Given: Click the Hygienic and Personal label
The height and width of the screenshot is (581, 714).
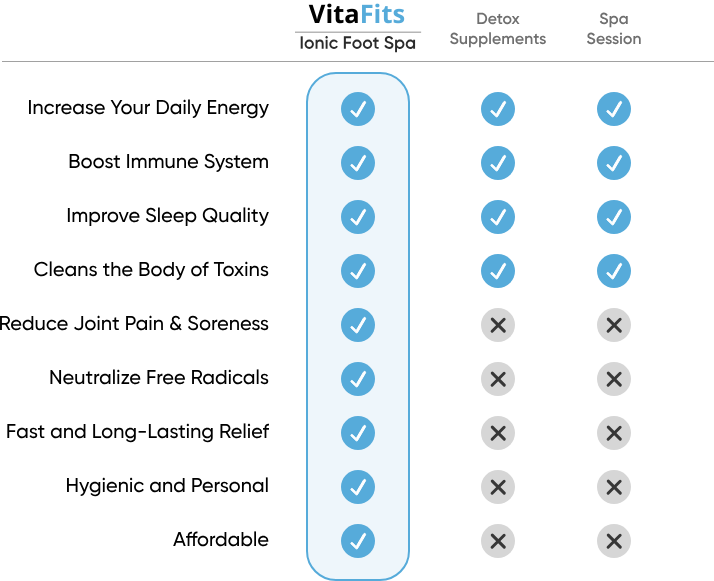Looking at the screenshot, I should click(167, 486).
